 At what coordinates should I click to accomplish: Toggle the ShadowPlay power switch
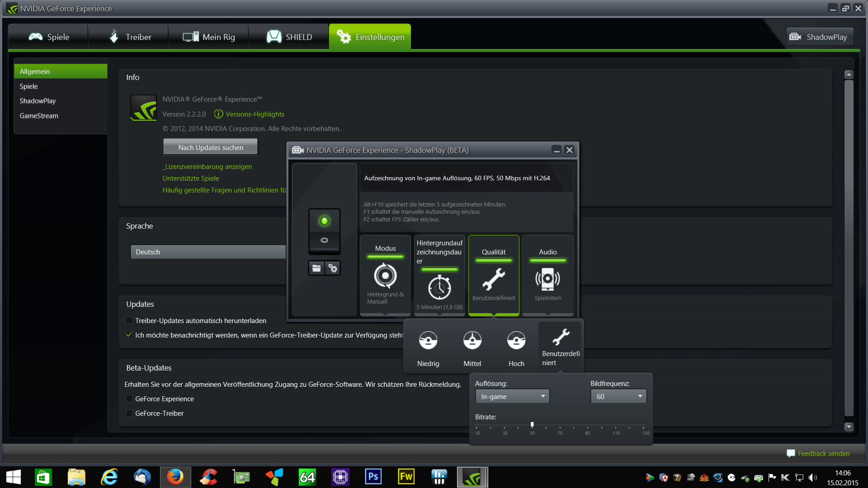(324, 230)
